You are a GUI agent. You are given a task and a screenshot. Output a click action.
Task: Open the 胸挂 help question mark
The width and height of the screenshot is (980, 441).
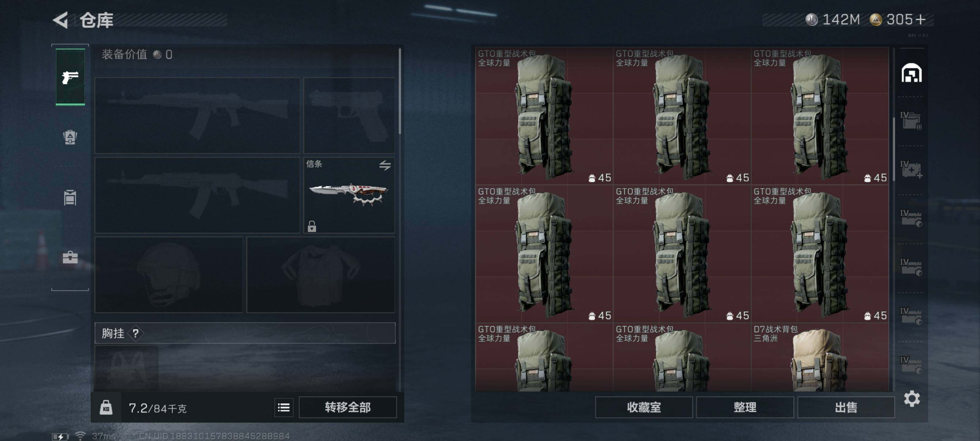(x=135, y=333)
